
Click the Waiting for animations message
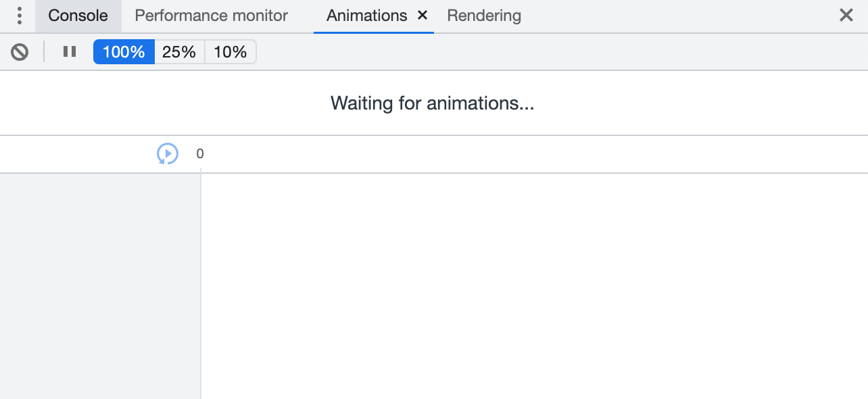coord(432,103)
